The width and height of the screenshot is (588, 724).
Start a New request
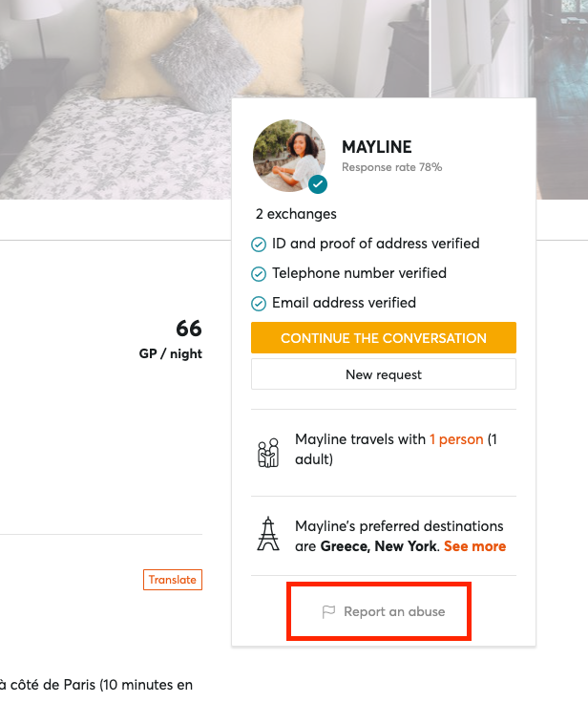point(384,374)
